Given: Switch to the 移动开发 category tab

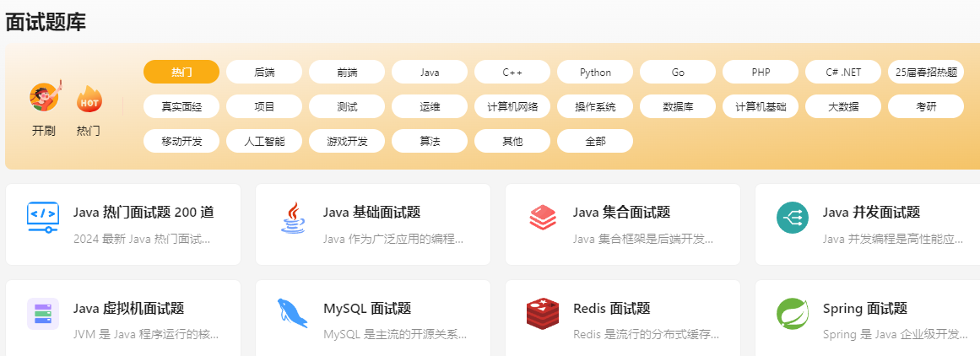Looking at the screenshot, I should click(181, 141).
